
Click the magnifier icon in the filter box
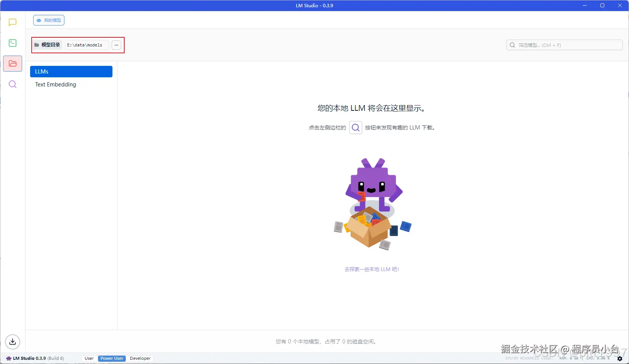click(512, 45)
